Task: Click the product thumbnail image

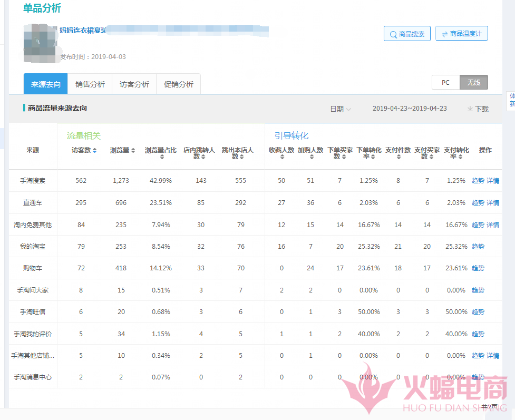Action: 41,40
